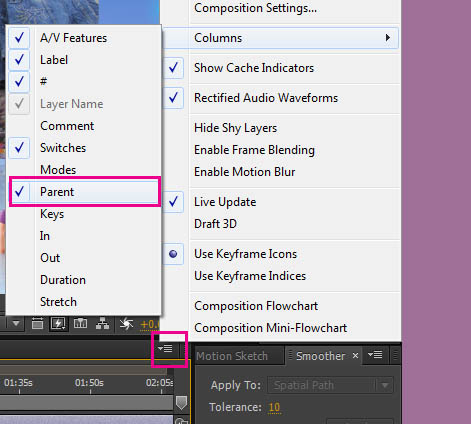Switch to the Motion Sketch tab
471x424 pixels.
pos(232,356)
